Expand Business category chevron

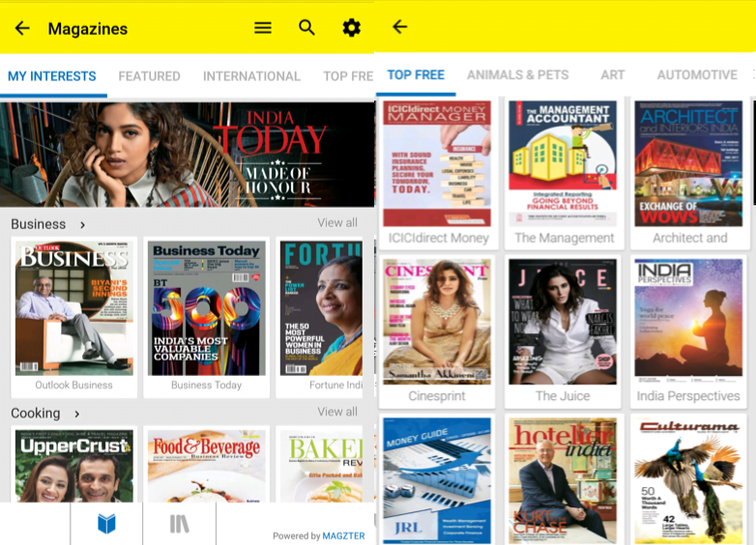point(83,225)
